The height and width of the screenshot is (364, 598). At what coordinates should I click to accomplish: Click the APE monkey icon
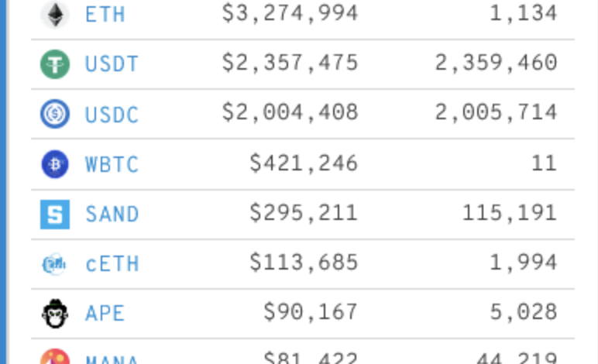point(55,314)
